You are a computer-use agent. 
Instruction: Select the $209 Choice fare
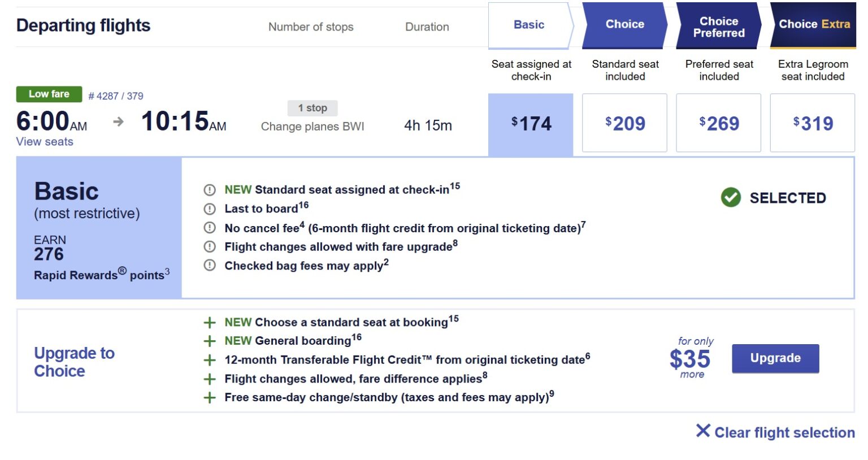coord(624,123)
